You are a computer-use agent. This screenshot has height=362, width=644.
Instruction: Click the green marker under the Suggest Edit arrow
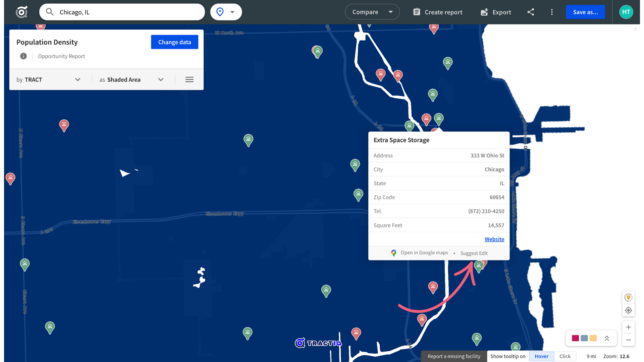click(x=479, y=266)
